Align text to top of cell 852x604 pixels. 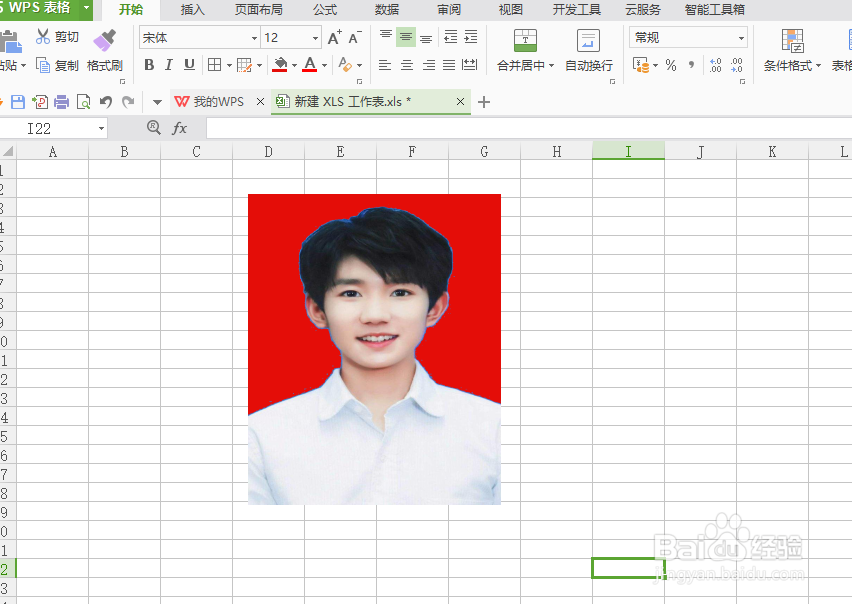tap(386, 37)
